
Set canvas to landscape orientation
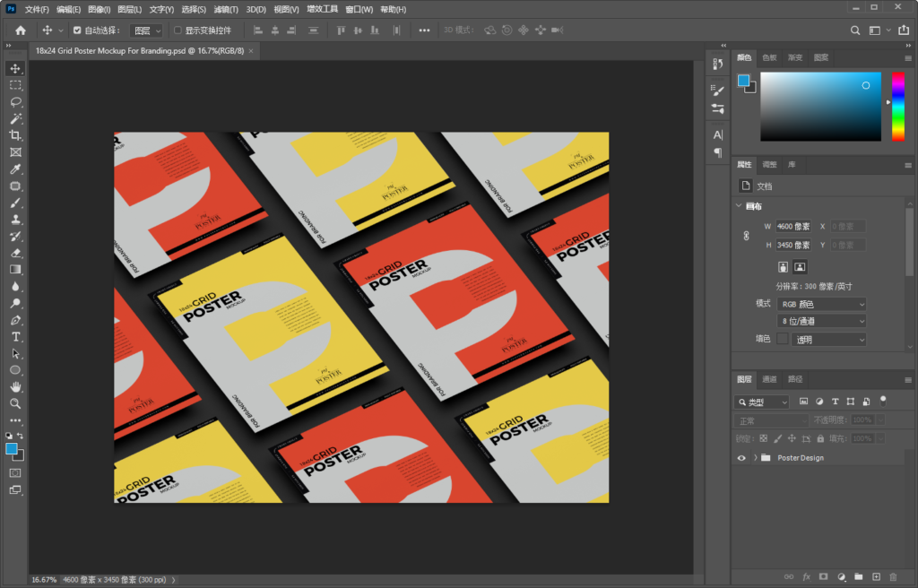click(x=799, y=267)
